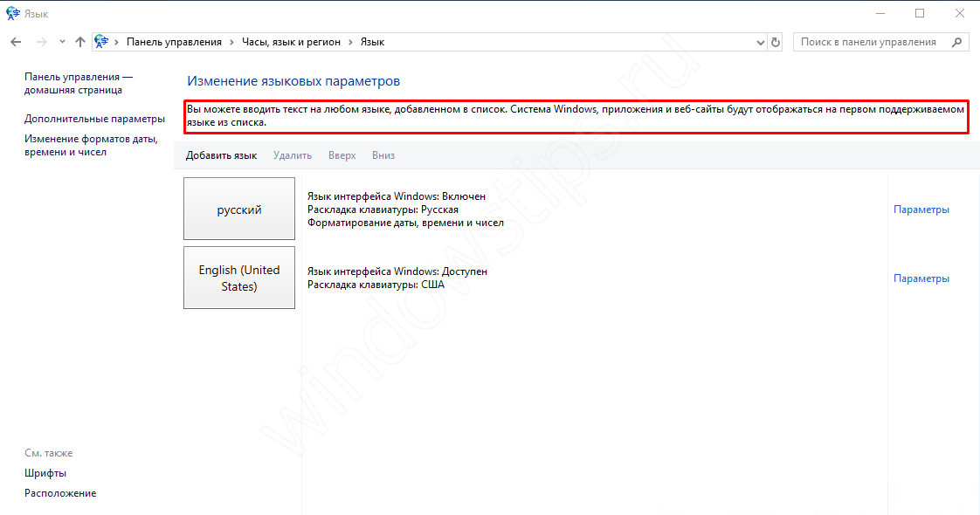Viewport: 980px width, 515px height.
Task: Click the back navigation arrow
Action: [16, 42]
